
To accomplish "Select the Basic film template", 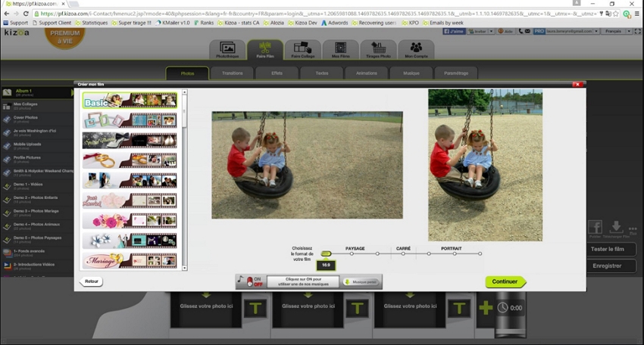I will click(130, 101).
